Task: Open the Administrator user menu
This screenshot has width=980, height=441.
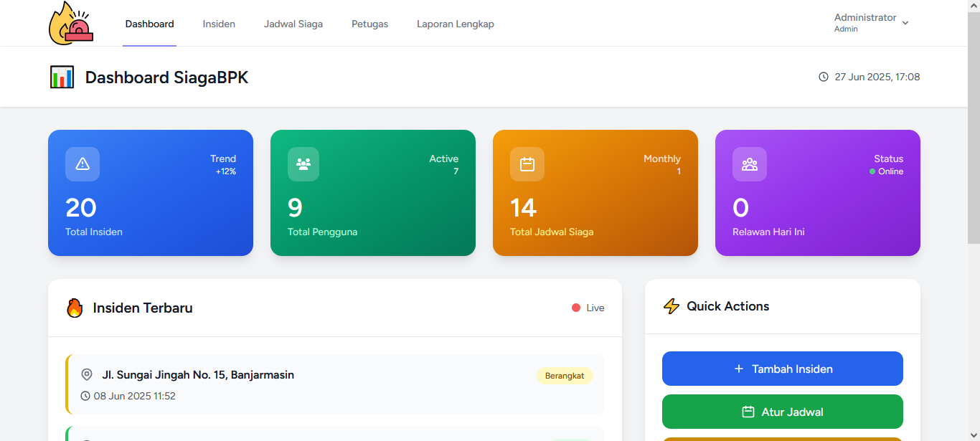Action: (872, 23)
